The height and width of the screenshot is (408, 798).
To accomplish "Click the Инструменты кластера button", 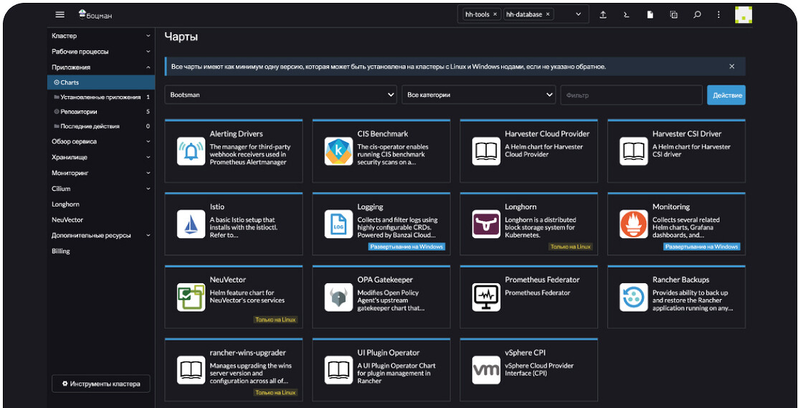I will click(x=101, y=384).
